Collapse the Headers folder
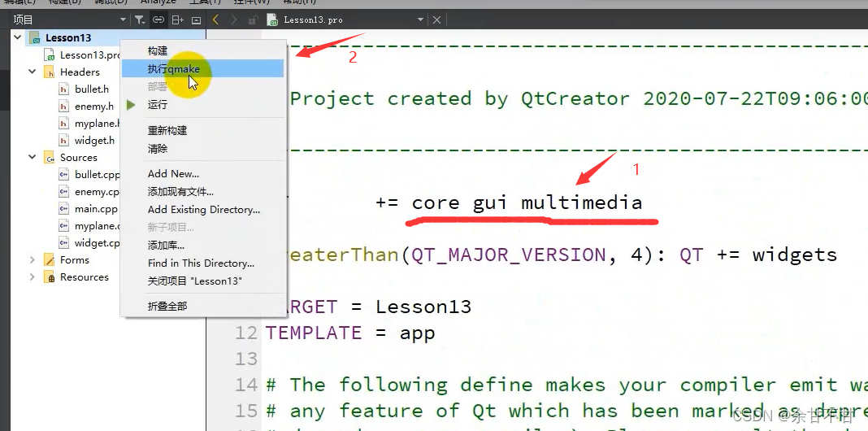The width and height of the screenshot is (868, 431). tap(33, 72)
